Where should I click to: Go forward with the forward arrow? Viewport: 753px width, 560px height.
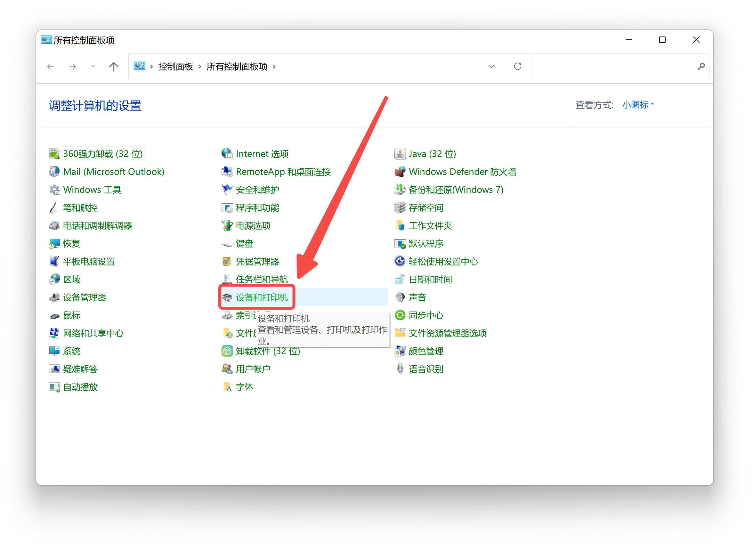(x=73, y=67)
